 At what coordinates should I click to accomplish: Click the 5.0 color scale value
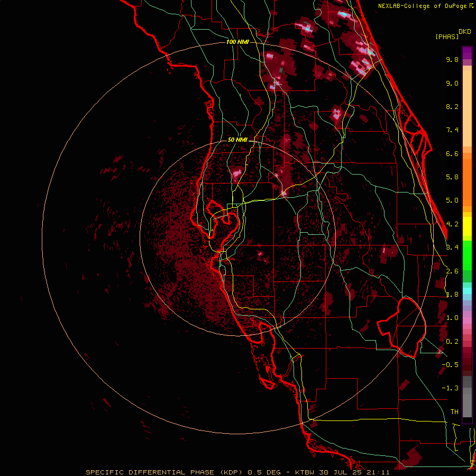click(452, 200)
